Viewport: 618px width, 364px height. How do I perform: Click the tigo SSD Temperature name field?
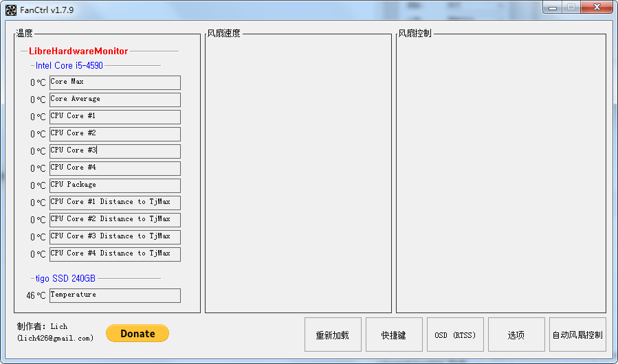[115, 295]
